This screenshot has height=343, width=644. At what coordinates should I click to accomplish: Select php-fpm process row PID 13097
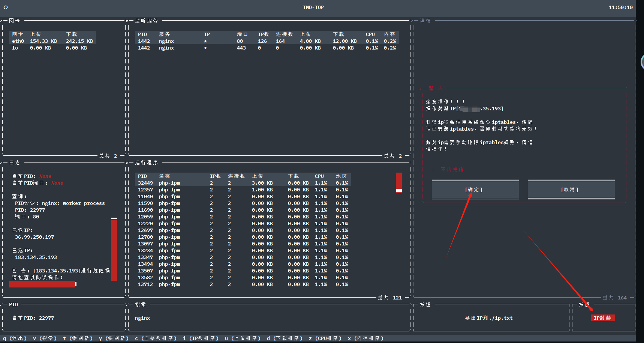[x=243, y=244]
